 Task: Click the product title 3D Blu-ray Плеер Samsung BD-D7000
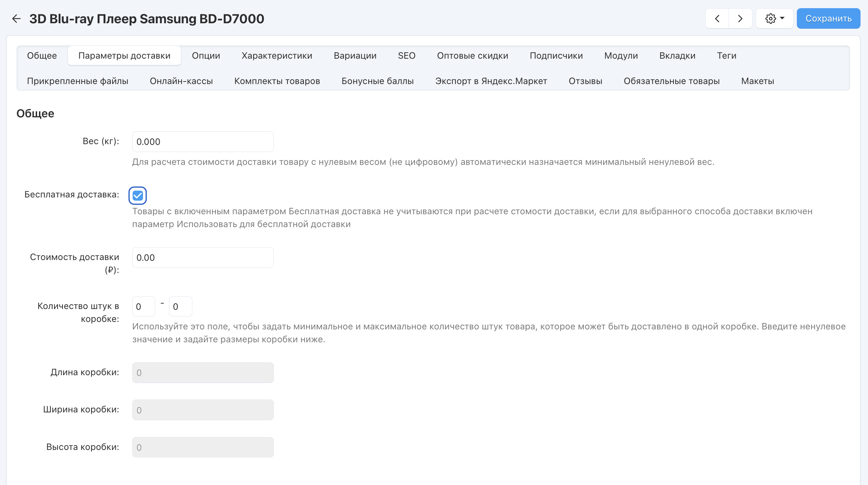coord(147,19)
